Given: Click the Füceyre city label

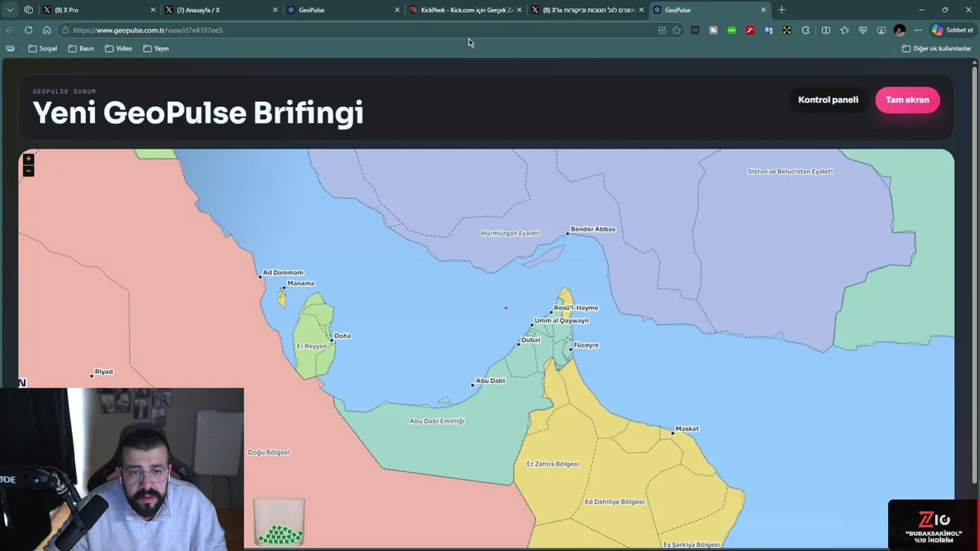Looking at the screenshot, I should [586, 345].
